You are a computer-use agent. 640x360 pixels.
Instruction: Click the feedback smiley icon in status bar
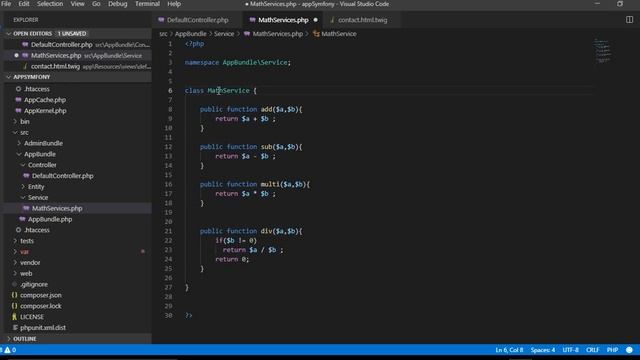[629, 350]
